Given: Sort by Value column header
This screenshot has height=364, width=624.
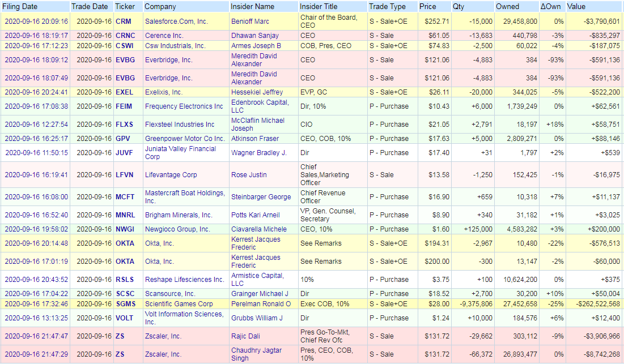Looking at the screenshot, I should [576, 7].
